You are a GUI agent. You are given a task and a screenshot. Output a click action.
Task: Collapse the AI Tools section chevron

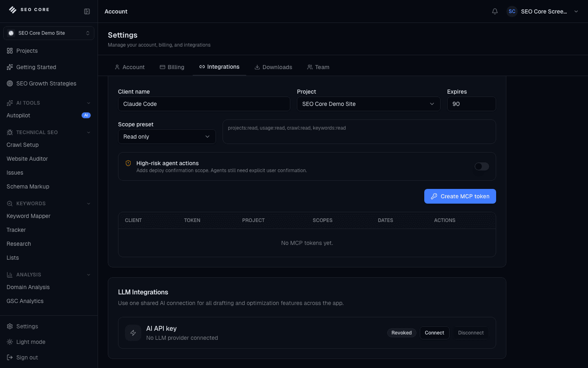coord(89,103)
